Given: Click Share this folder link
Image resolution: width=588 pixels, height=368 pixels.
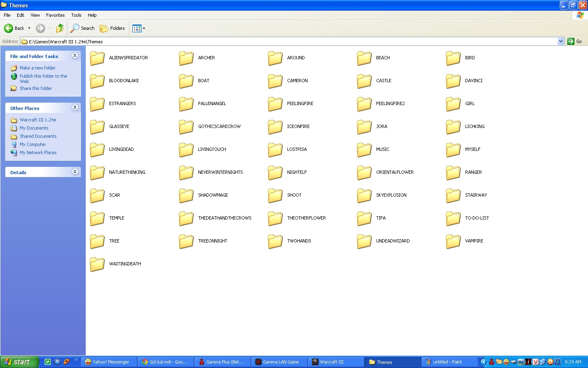Looking at the screenshot, I should [x=36, y=88].
